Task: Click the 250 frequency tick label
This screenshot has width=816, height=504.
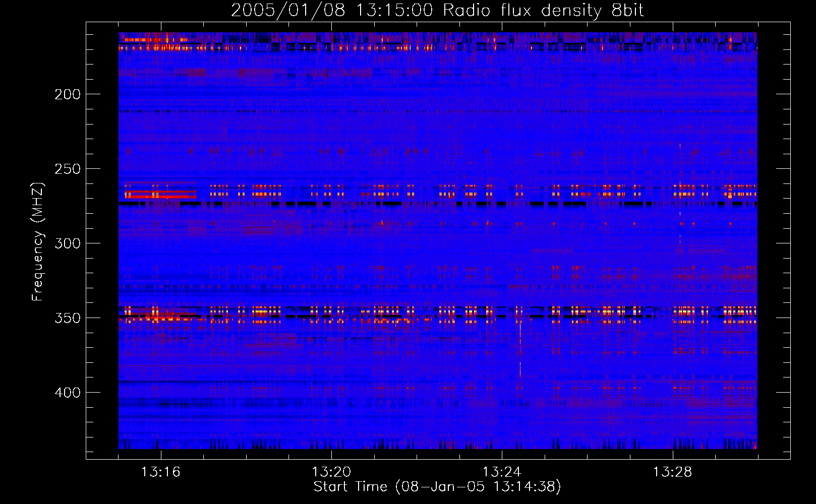Action: coord(68,169)
